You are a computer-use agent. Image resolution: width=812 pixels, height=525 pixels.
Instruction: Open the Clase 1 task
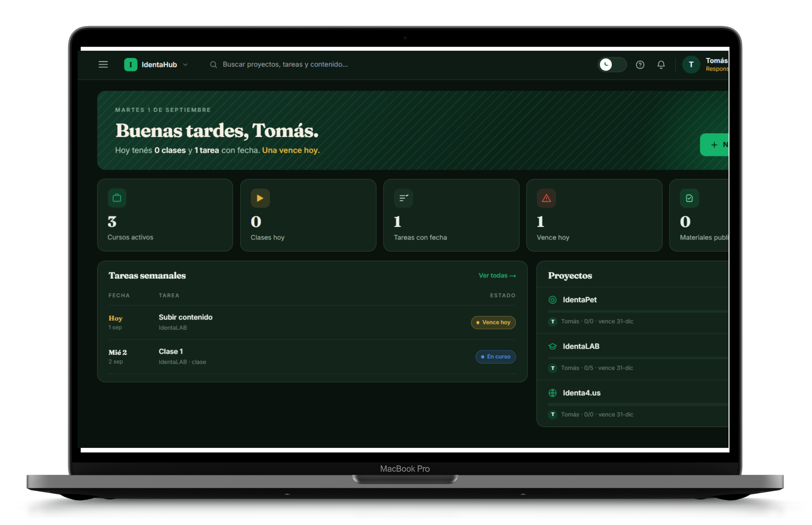tap(171, 351)
